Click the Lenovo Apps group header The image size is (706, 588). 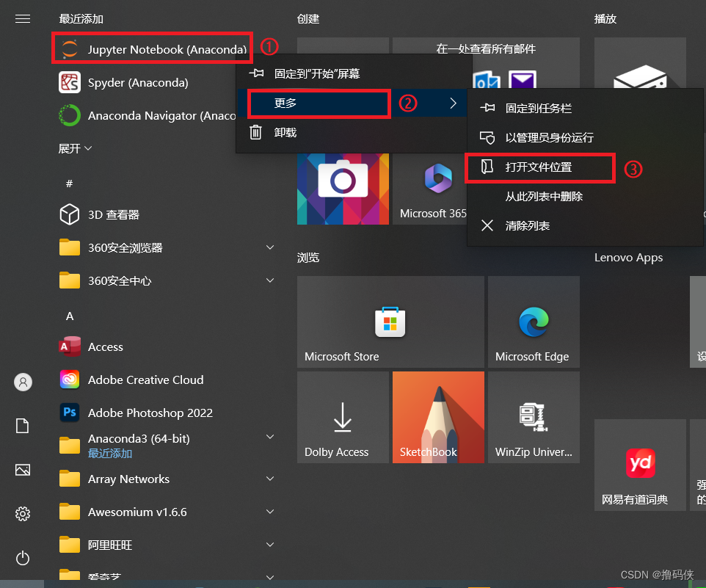click(x=628, y=258)
